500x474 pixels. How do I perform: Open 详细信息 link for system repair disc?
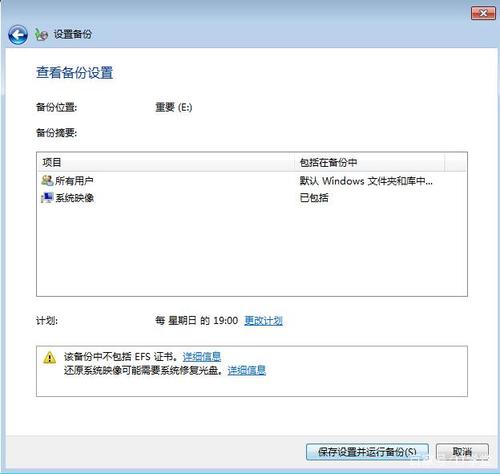tap(247, 370)
